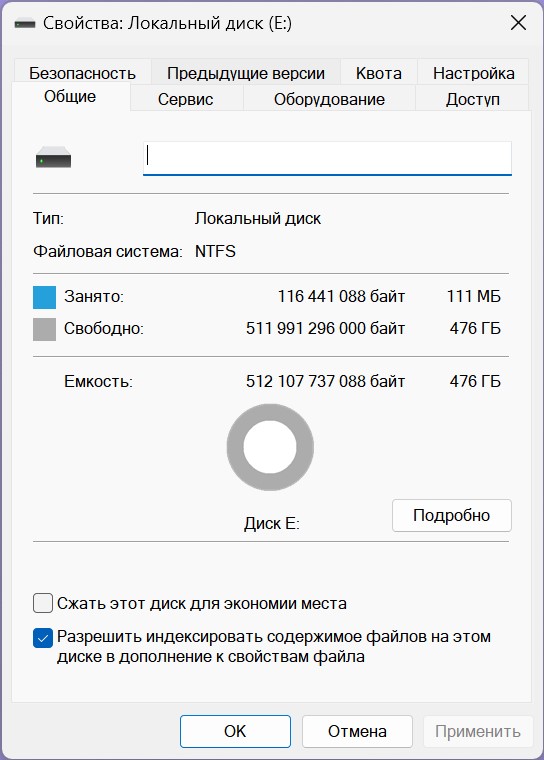Viewport: 544px width, 760px height.
Task: Switch to the Настройка tab
Action: point(473,73)
